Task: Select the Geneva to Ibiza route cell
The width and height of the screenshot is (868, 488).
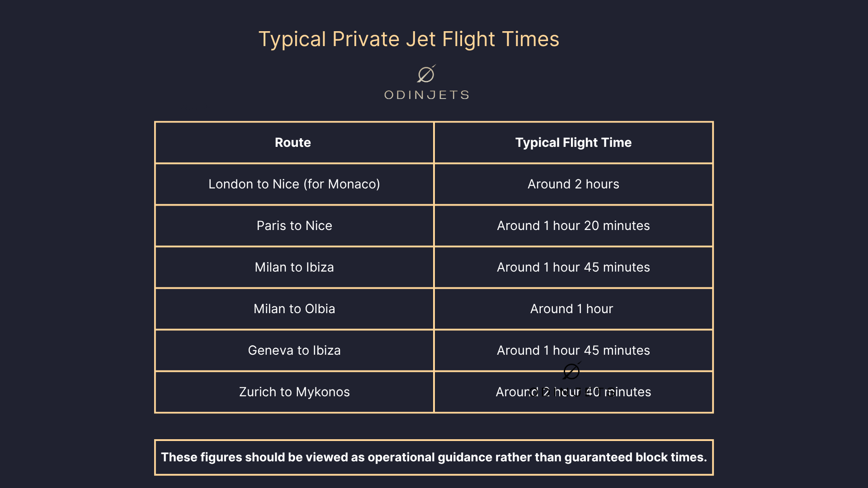Action: 294,350
